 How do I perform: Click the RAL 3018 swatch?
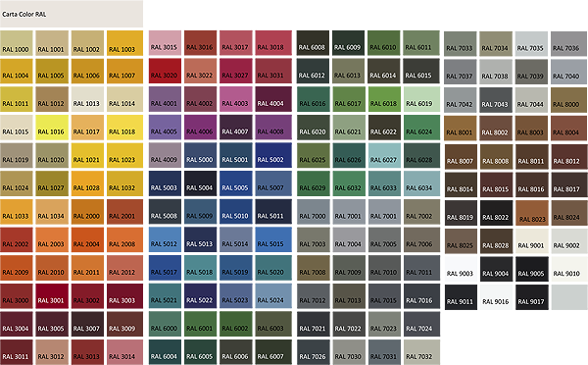point(273,43)
